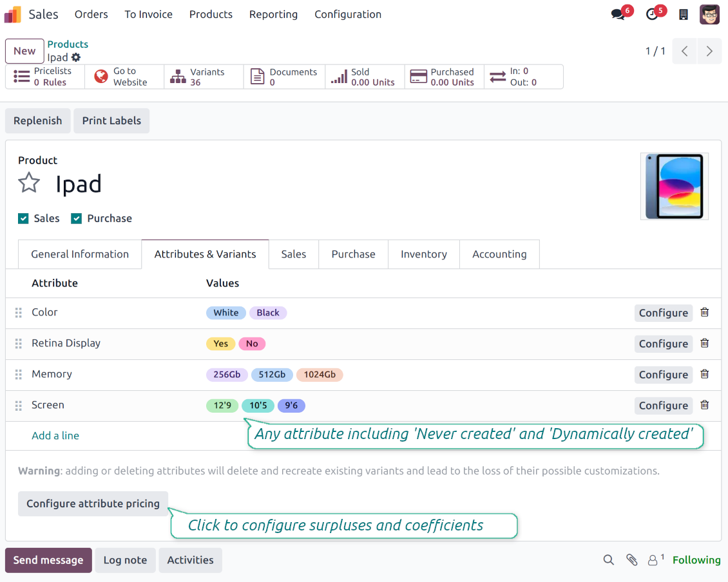728x582 pixels.
Task: Click Add a line link
Action: point(55,436)
